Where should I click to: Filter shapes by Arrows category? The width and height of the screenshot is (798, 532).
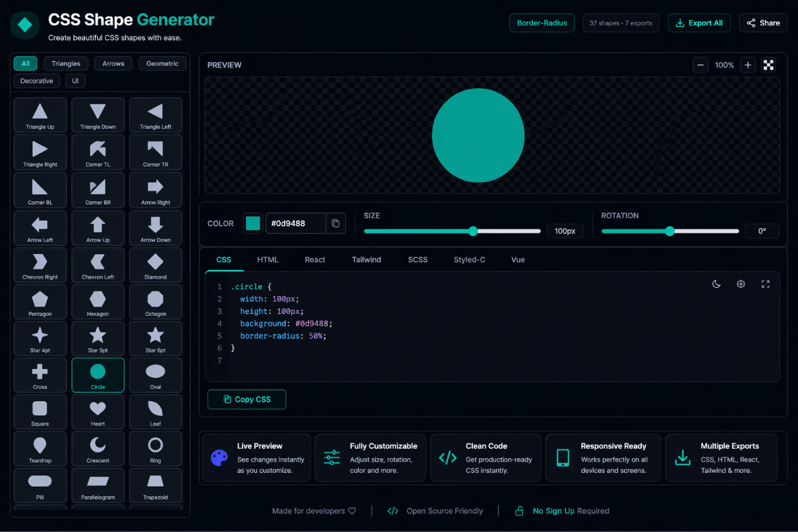[x=113, y=64]
